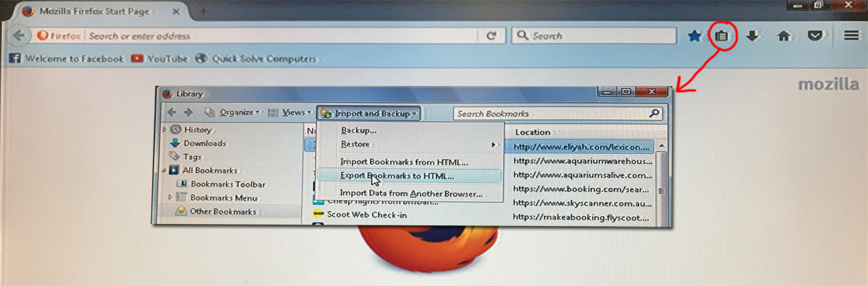Screen dimensions: 868x286
Task: Go forward in the Library window
Action: tap(188, 113)
